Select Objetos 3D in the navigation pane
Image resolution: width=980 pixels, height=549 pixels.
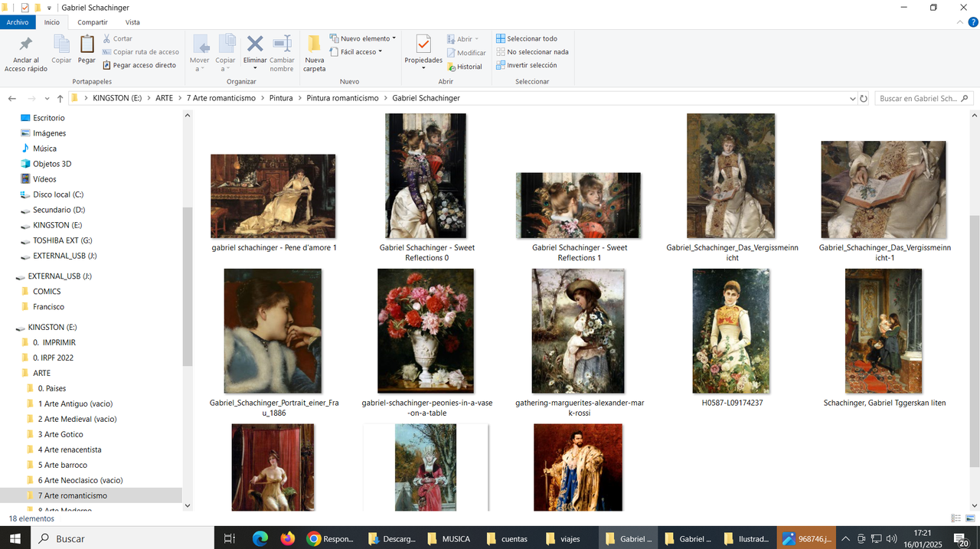pos(52,164)
